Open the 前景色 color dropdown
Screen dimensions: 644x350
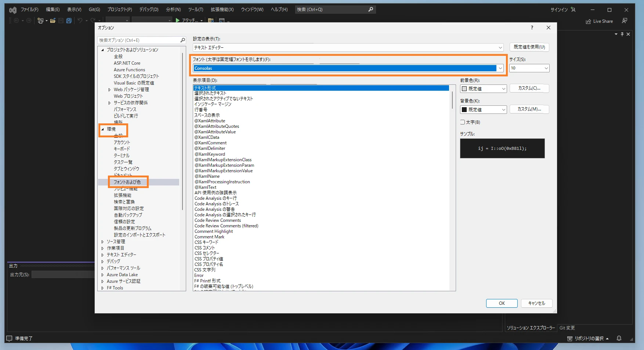[483, 89]
